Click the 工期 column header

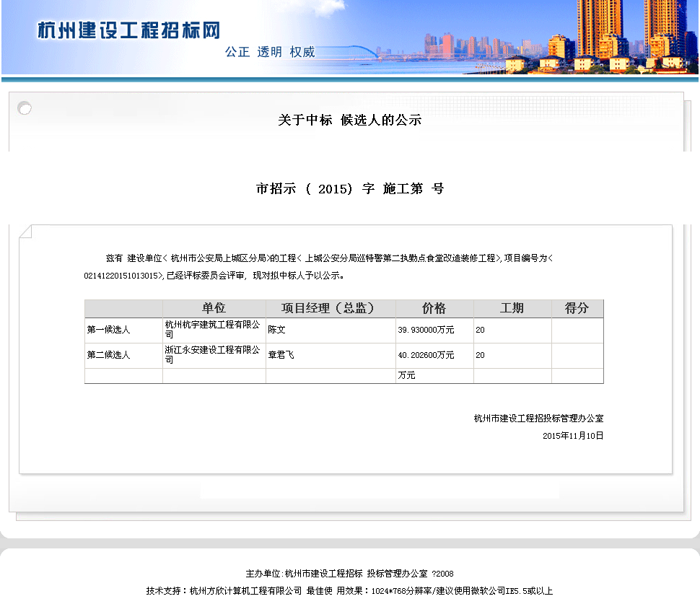(512, 308)
